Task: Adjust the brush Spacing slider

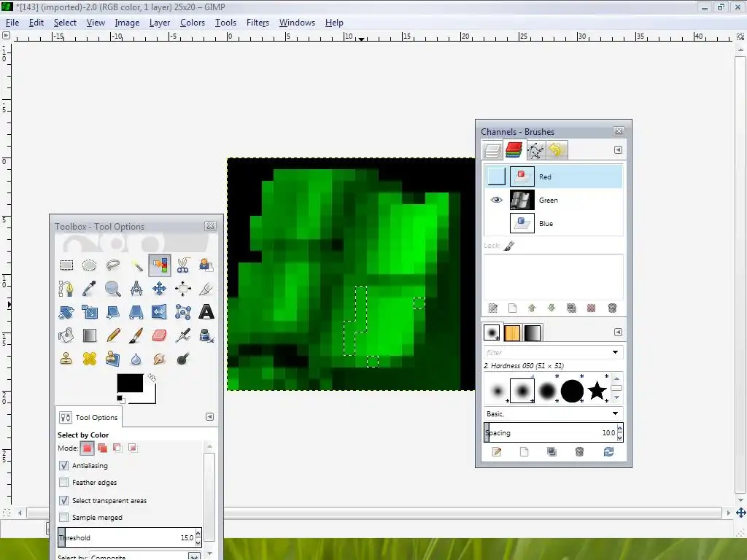Action: tap(550, 433)
